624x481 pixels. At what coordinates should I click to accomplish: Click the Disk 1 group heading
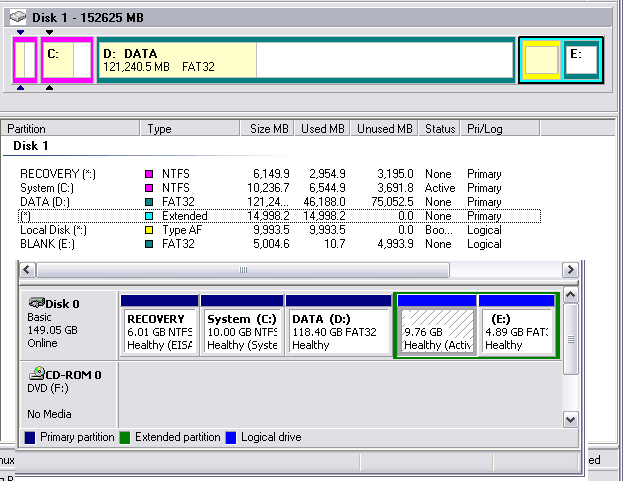pyautogui.click(x=31, y=146)
